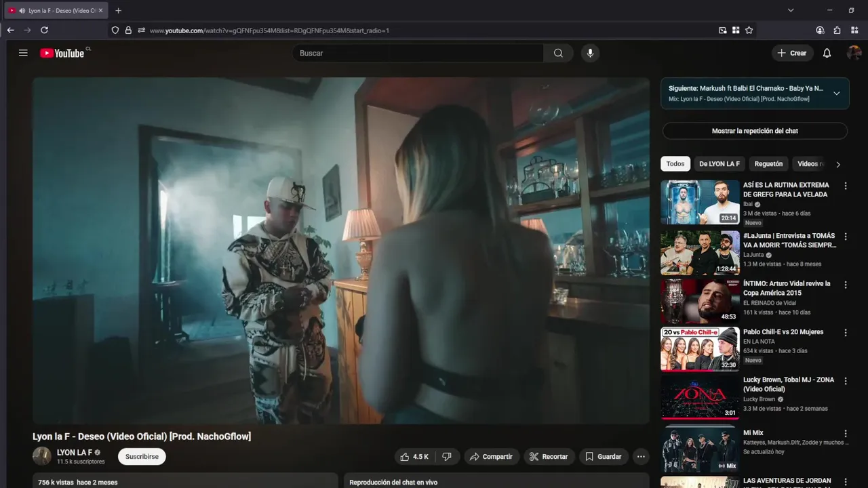Bookmark this page with star icon
The width and height of the screenshot is (868, 488).
[749, 30]
